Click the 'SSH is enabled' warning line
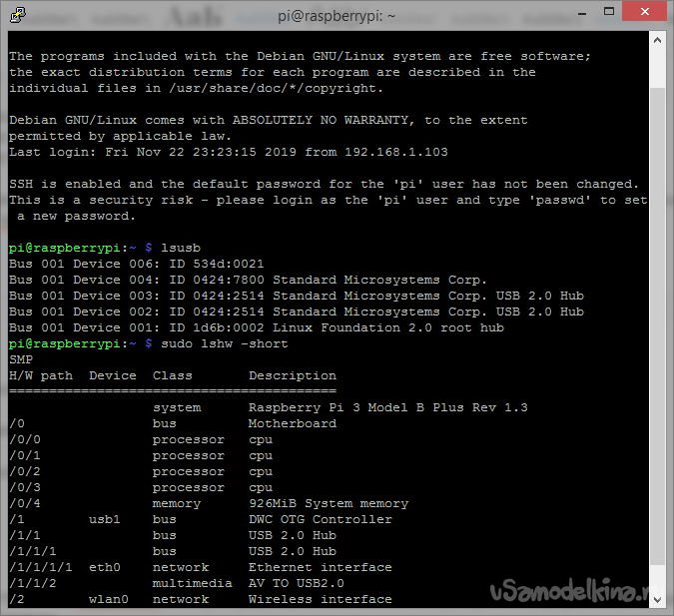This screenshot has width=674, height=616. click(x=325, y=184)
